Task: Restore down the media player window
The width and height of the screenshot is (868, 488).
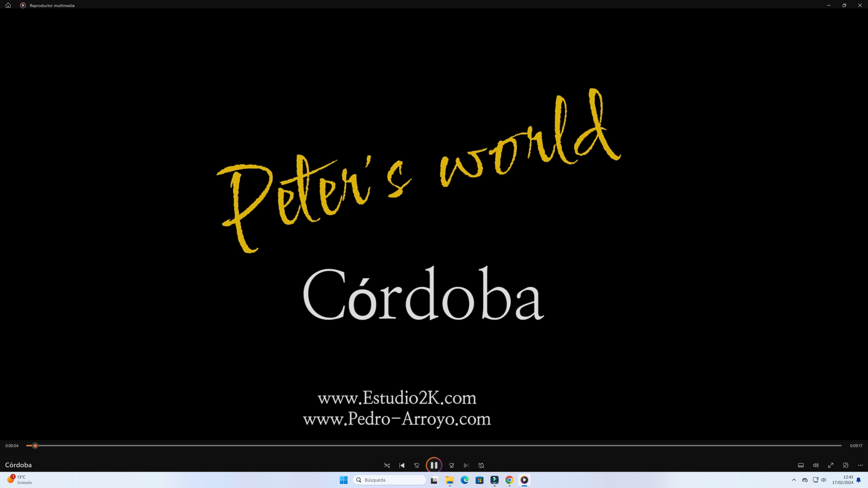Action: (844, 5)
